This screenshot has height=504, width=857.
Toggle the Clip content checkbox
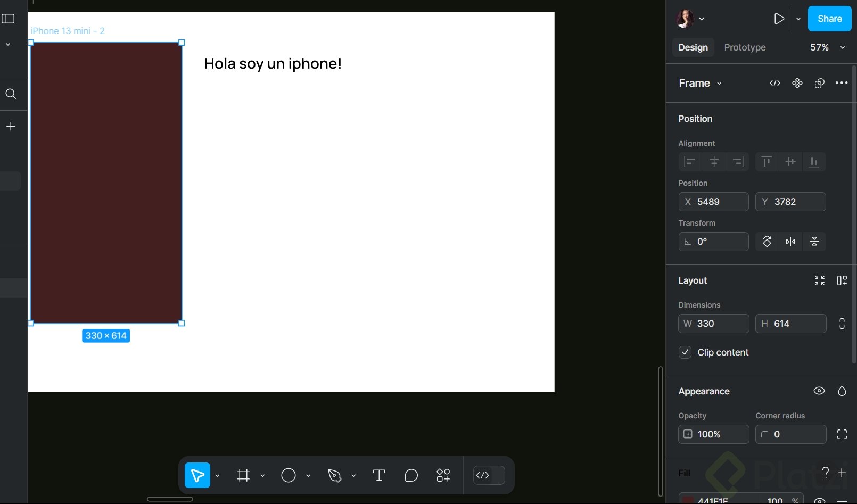(x=686, y=352)
